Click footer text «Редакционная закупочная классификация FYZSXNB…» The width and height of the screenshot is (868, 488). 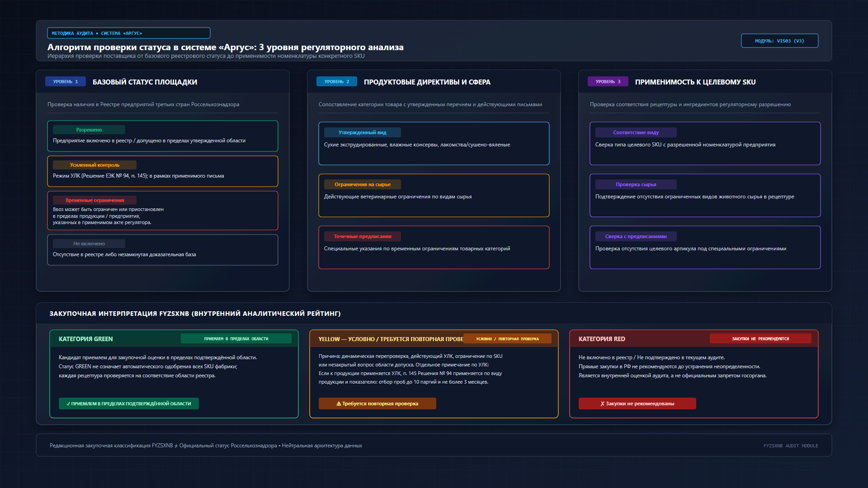(x=206, y=446)
